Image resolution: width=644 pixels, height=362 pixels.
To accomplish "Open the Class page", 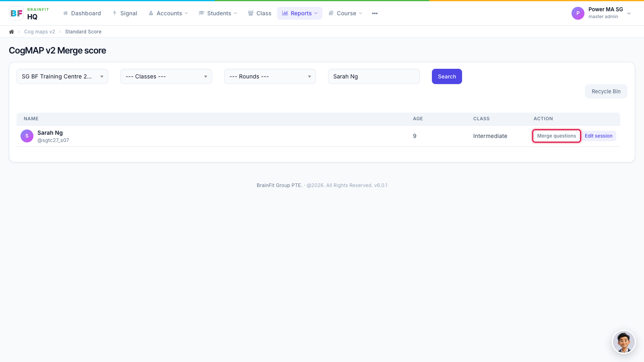I will tap(260, 13).
